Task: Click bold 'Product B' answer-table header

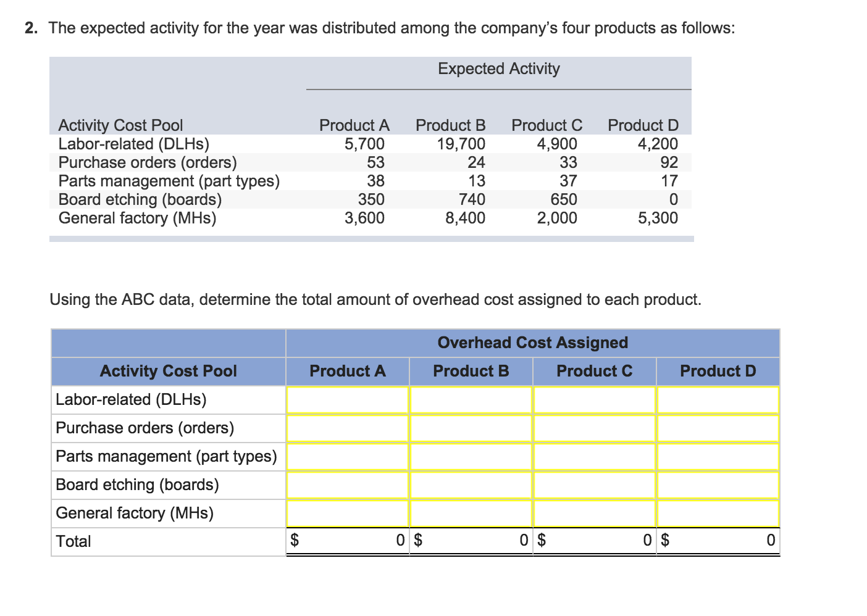Action: click(x=471, y=371)
